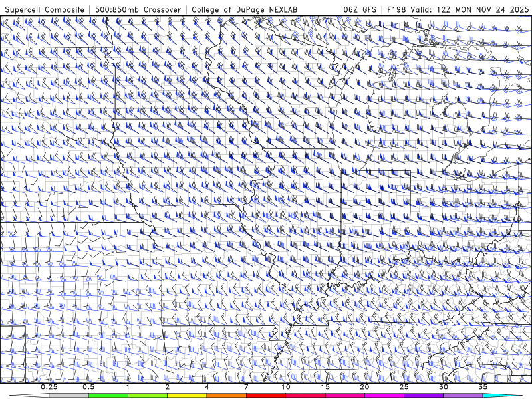532x399 pixels.
Task: Click the 15 scale label
Action: point(325,387)
